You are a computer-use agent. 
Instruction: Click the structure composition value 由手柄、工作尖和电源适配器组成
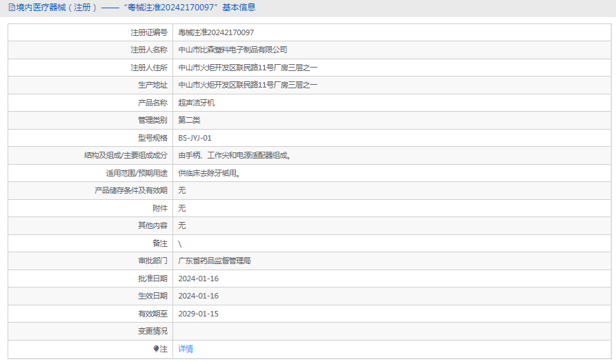(235, 156)
